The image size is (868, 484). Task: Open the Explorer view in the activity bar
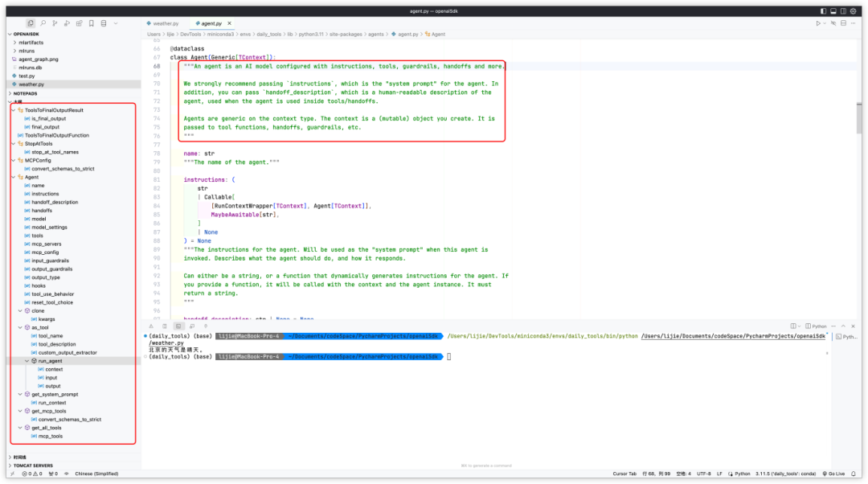click(31, 23)
